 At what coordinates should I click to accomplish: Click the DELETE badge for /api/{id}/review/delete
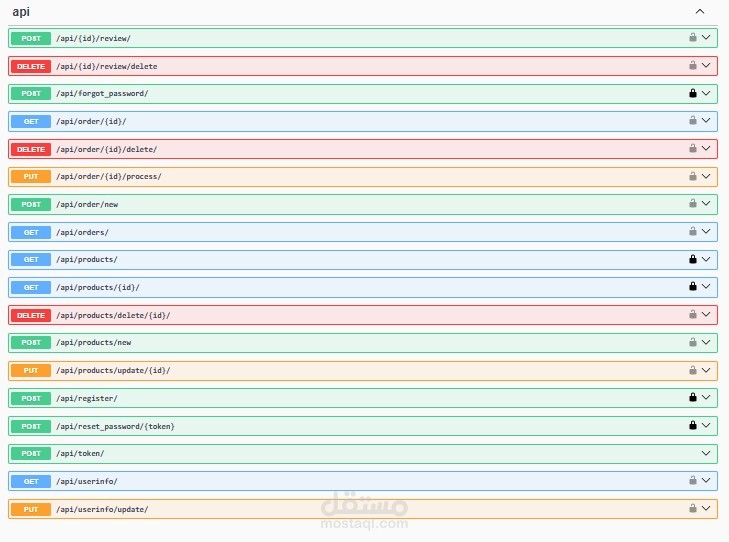[x=31, y=66]
